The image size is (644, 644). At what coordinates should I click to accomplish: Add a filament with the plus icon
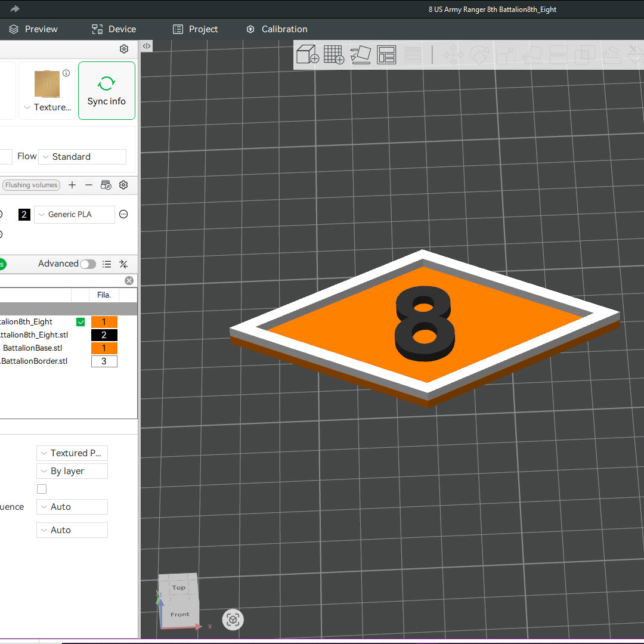[x=72, y=185]
